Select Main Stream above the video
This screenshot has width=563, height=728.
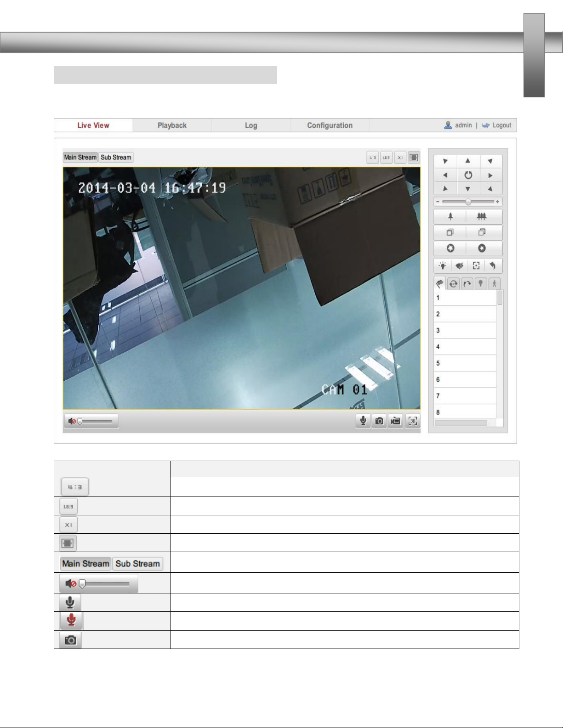80,157
